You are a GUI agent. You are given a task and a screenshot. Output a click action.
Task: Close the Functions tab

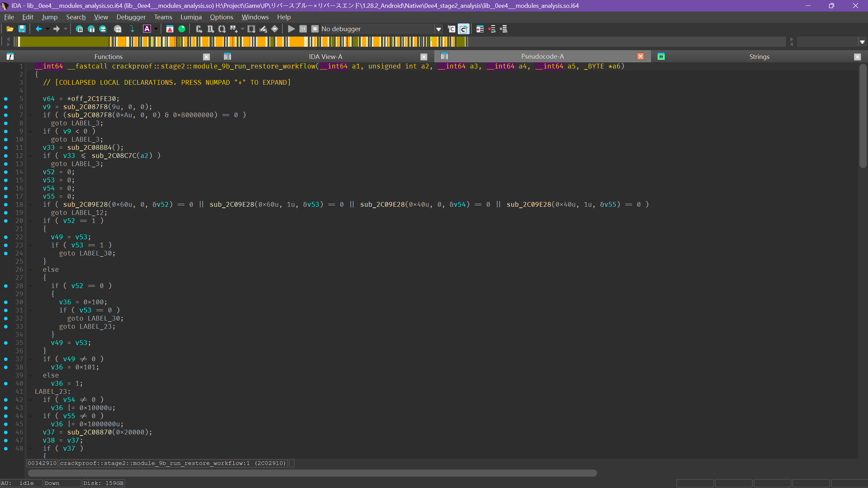point(206,57)
